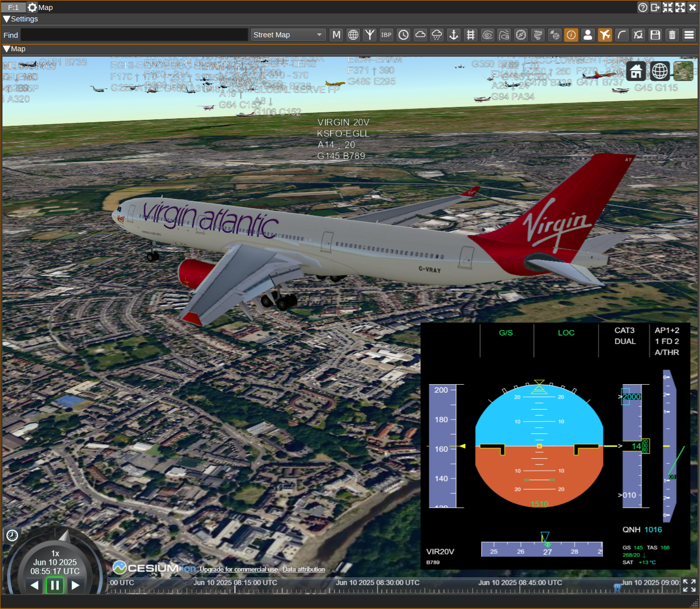Open the feature settings gear icon
This screenshot has height=609, width=700.
(x=32, y=7)
